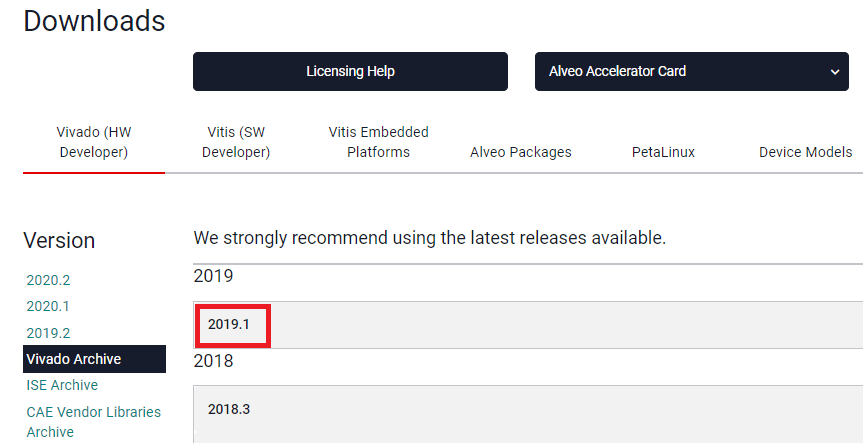Viewport: 863px width, 443px height.
Task: Open the ISE Archive link
Action: pyautogui.click(x=62, y=385)
